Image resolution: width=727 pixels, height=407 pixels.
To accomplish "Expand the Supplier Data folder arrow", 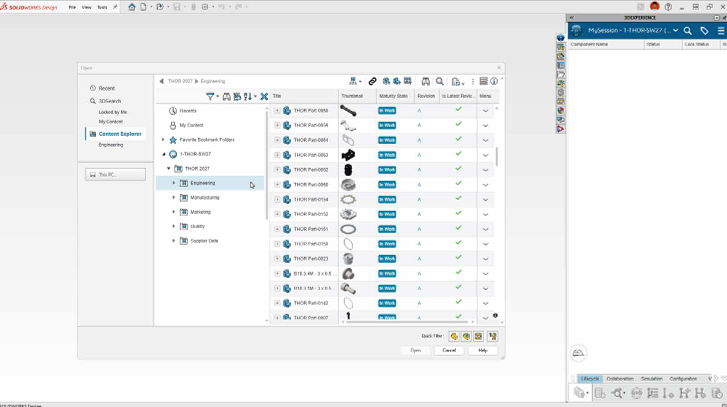I will pos(174,241).
